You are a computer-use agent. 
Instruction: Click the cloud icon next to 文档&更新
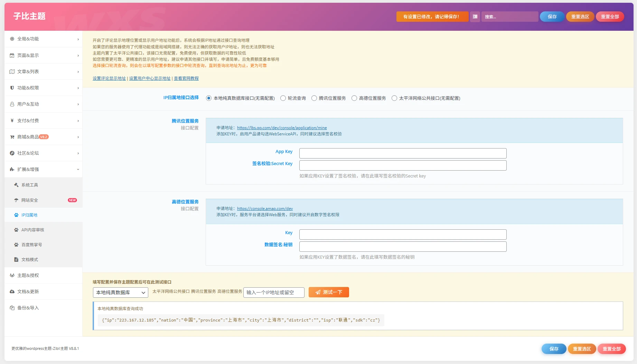pyautogui.click(x=12, y=292)
